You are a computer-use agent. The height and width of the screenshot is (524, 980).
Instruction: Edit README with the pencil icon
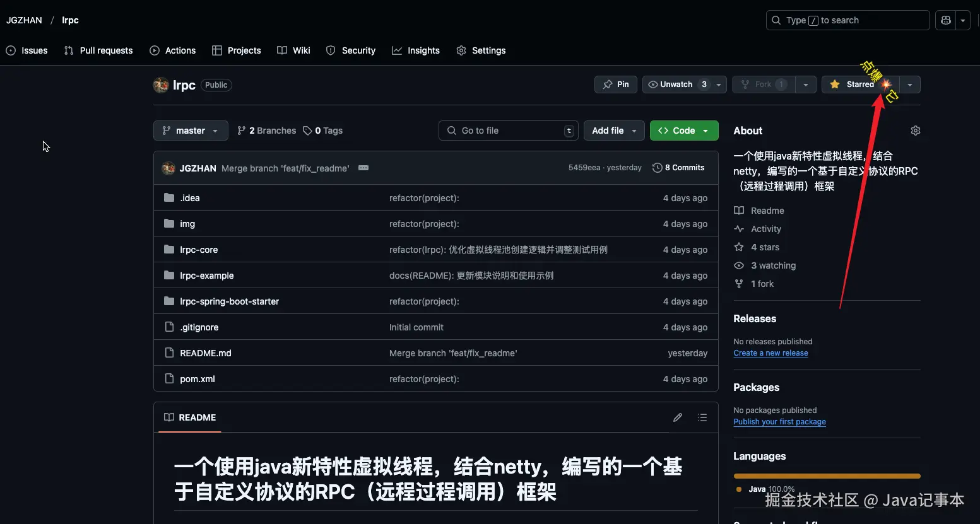click(x=678, y=417)
